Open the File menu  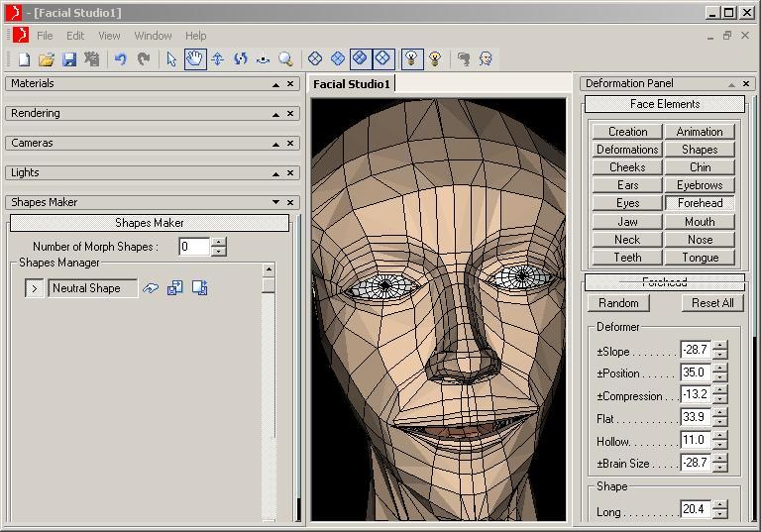click(x=45, y=36)
